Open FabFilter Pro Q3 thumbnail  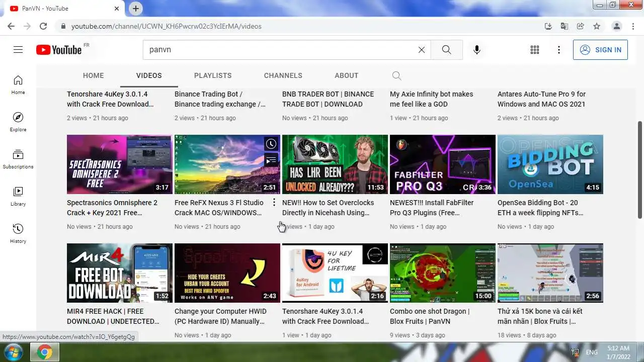(443, 164)
